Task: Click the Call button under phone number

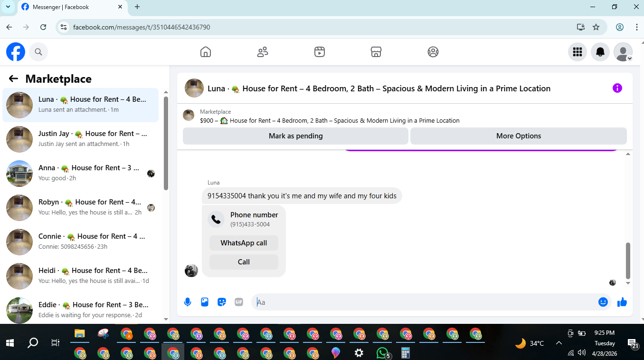Action: click(x=244, y=262)
